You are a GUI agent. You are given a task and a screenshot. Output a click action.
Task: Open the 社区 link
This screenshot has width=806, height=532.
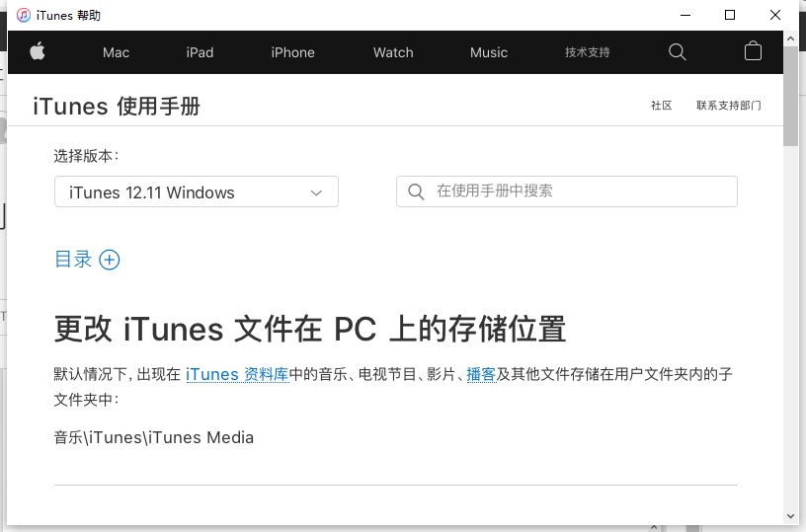[661, 106]
